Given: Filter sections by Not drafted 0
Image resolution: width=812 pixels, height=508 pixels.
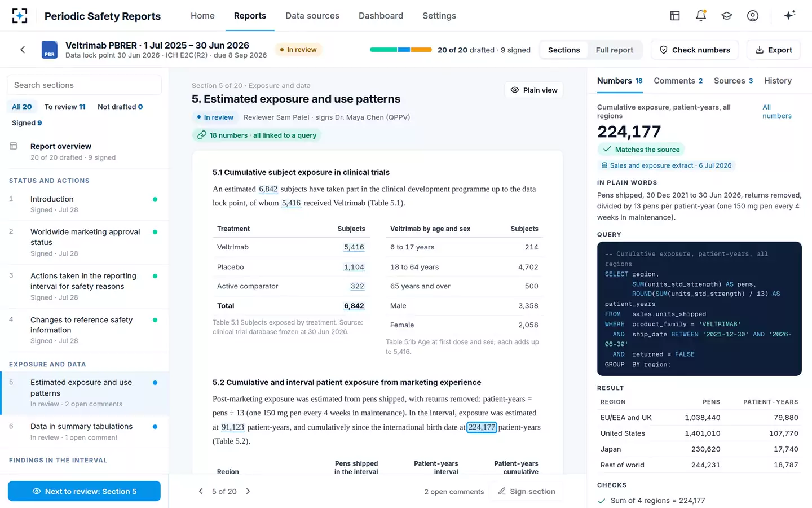Looking at the screenshot, I should click(x=120, y=107).
